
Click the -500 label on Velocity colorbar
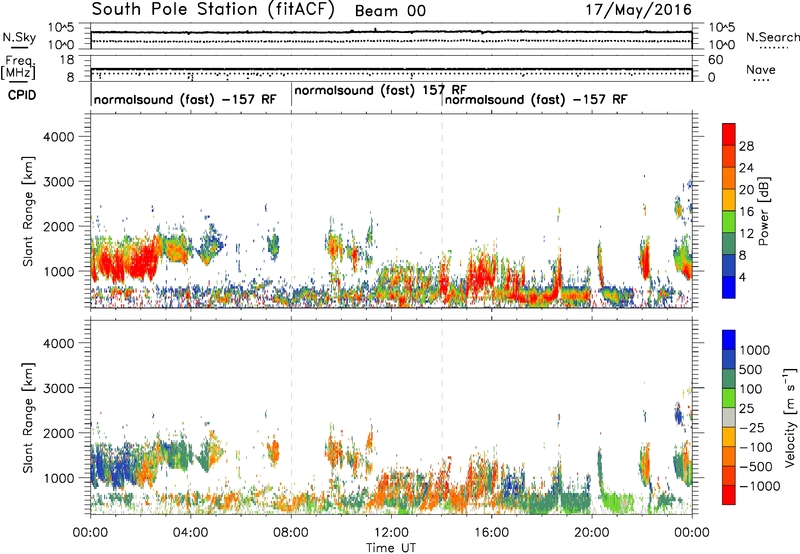point(755,467)
